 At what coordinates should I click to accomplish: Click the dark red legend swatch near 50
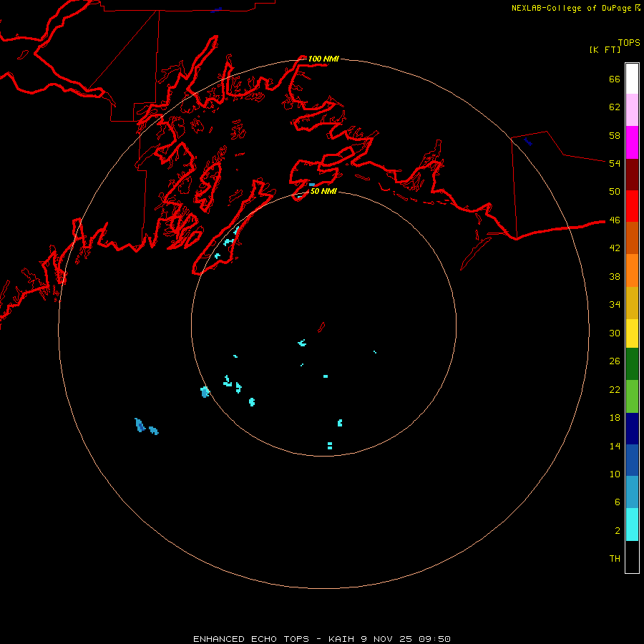pos(632,175)
